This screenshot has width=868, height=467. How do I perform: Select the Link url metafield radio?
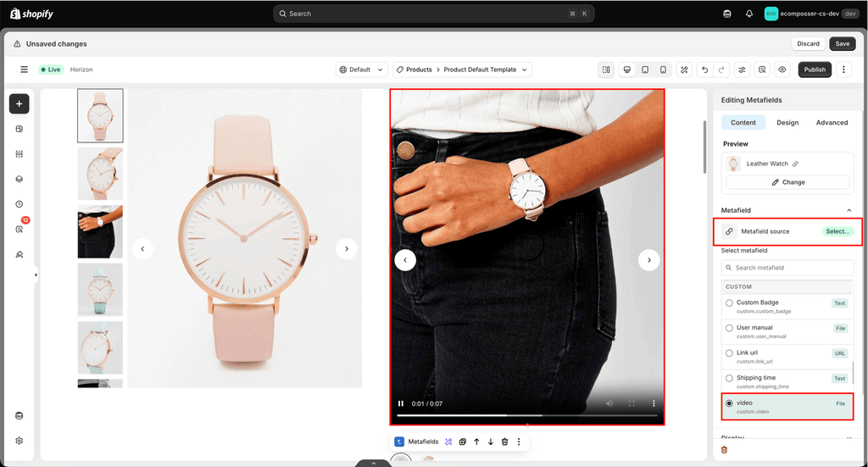pos(729,353)
